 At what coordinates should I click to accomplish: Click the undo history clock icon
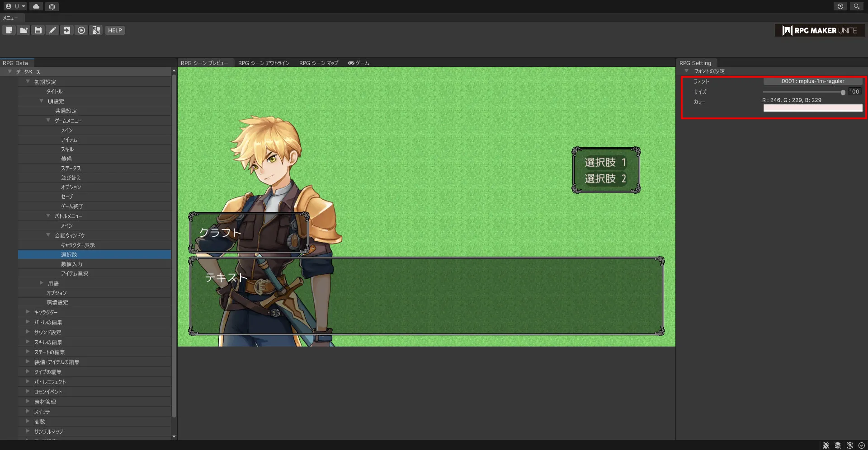[840, 6]
